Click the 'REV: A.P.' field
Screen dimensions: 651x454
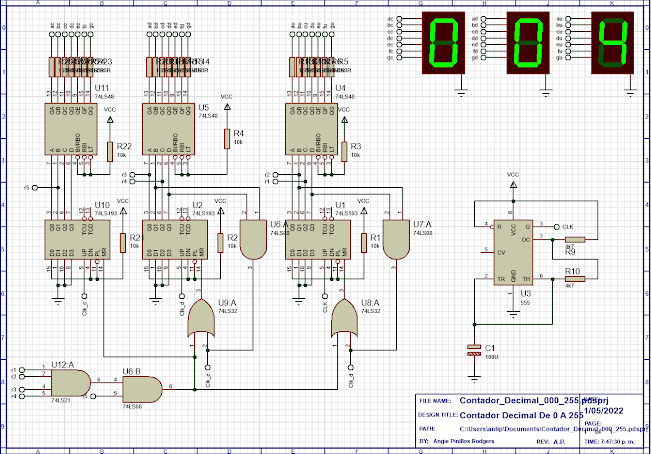(551, 442)
